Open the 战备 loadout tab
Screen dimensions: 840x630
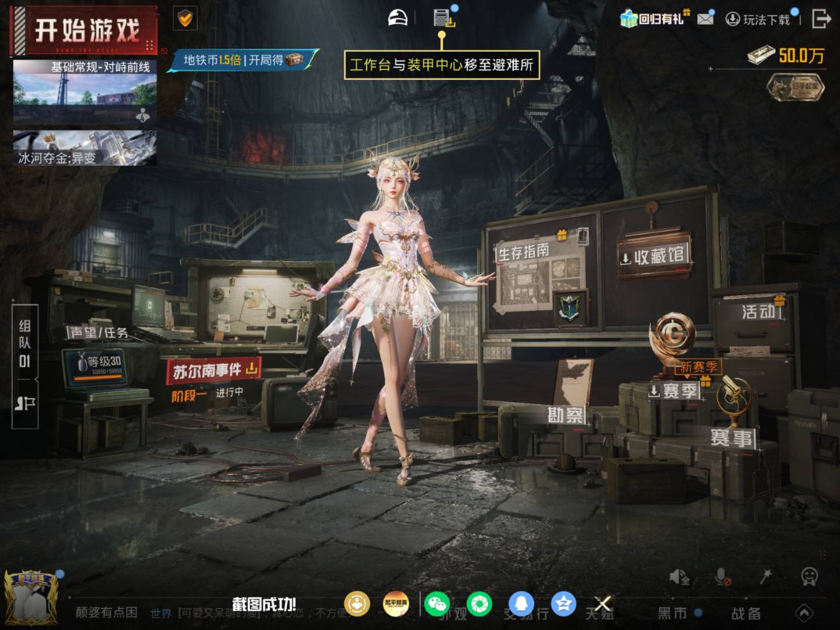coord(746,613)
